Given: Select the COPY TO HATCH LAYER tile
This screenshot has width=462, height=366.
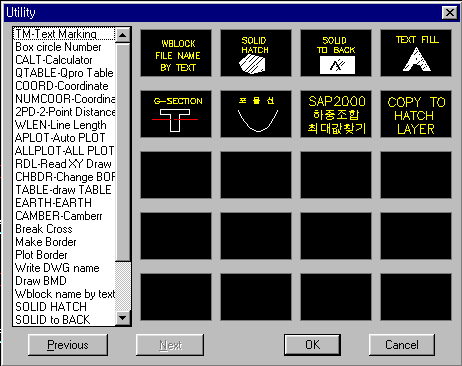Looking at the screenshot, I should click(416, 114).
